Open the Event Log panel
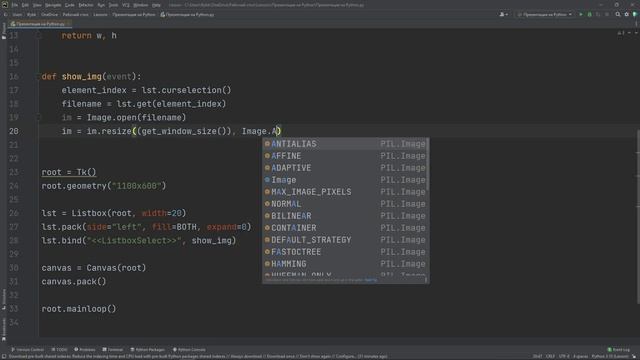The width and height of the screenshot is (640, 360). 618,350
